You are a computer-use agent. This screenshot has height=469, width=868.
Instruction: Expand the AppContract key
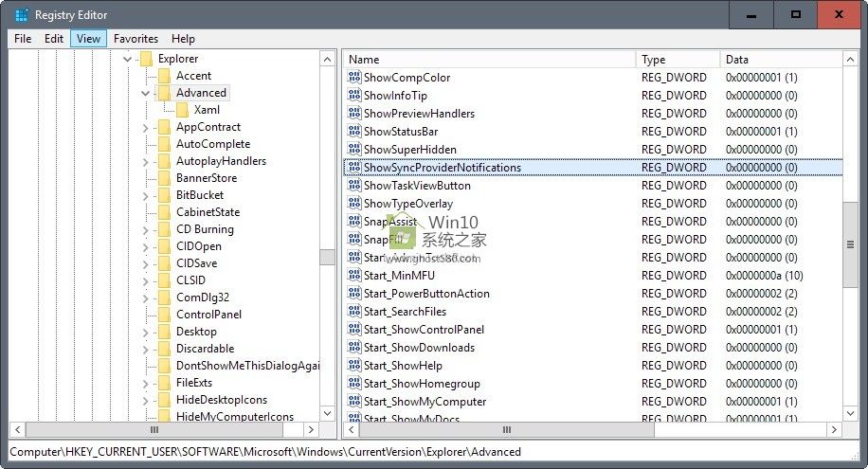146,127
